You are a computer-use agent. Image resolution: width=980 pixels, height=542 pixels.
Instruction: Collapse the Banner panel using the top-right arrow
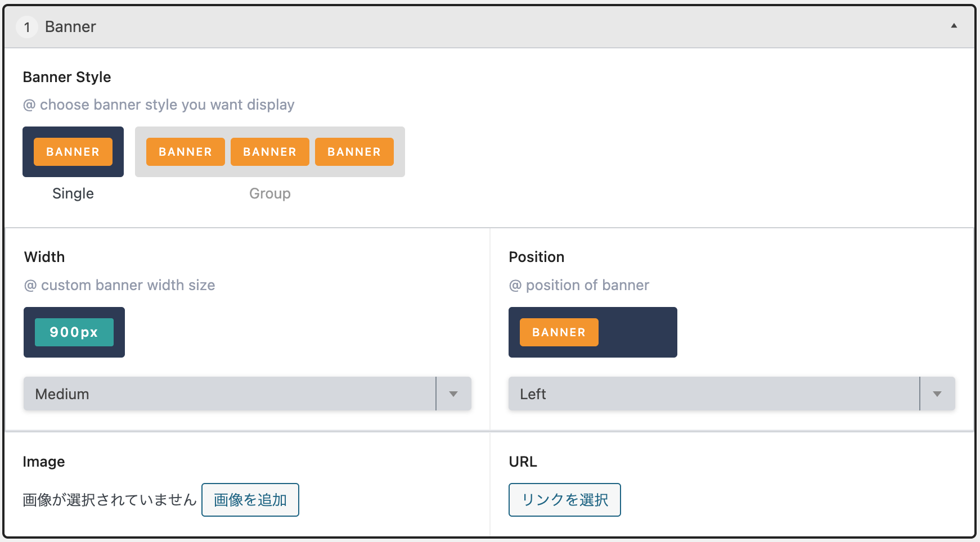(x=954, y=26)
